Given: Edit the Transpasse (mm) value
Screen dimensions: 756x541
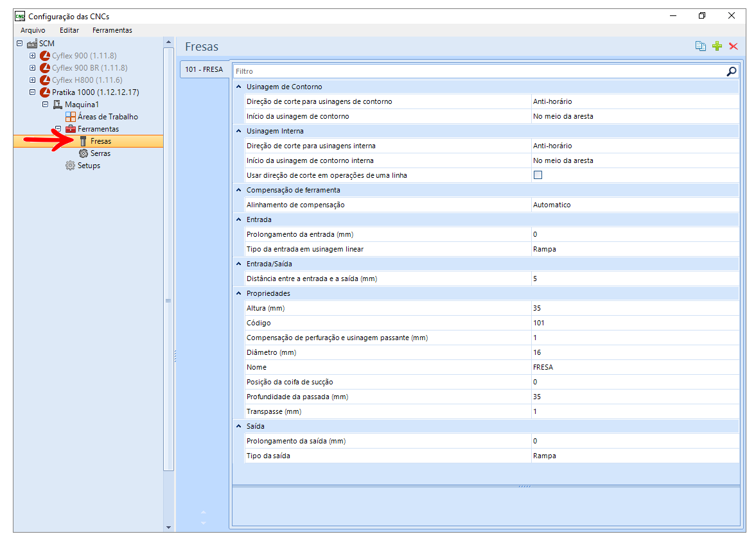Looking at the screenshot, I should pyautogui.click(x=635, y=411).
